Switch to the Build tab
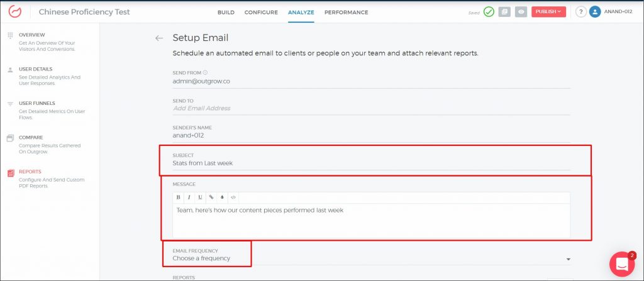The height and width of the screenshot is (281, 644). [x=226, y=13]
